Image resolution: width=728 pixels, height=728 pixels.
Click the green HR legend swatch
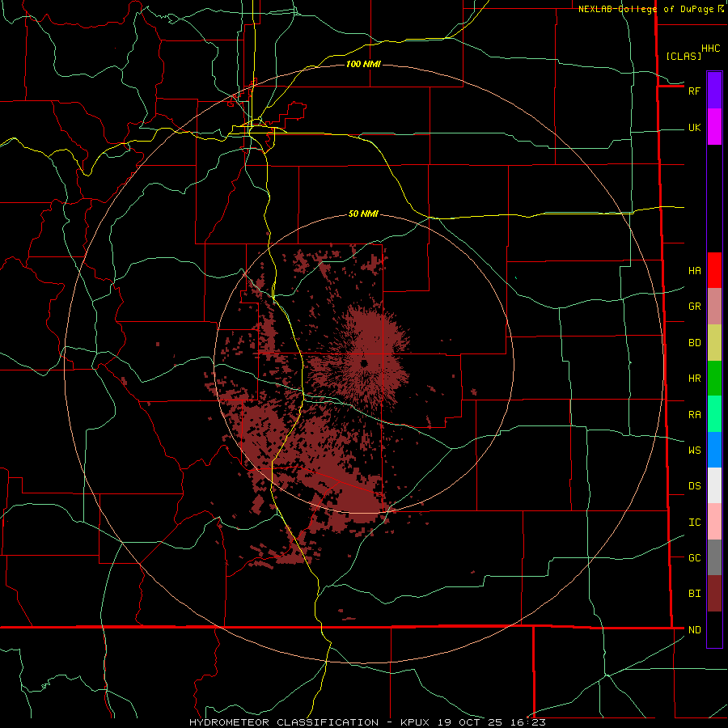714,379
